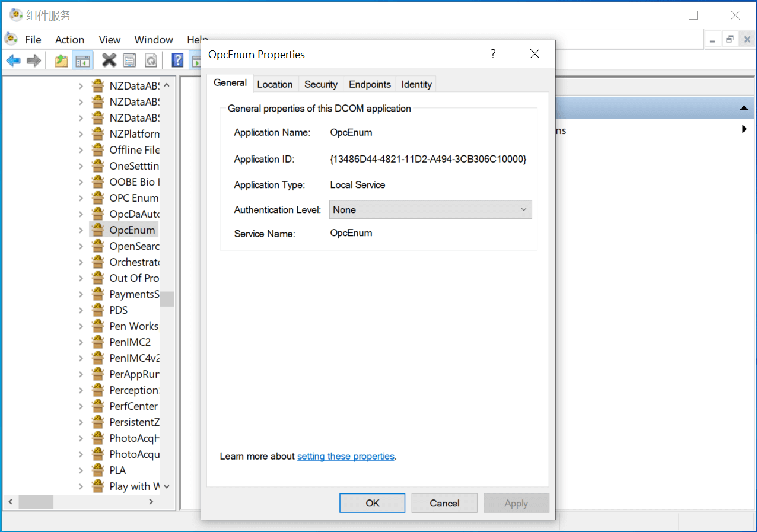Image resolution: width=757 pixels, height=532 pixels.
Task: Click the Up One Level folder icon
Action: 61,60
